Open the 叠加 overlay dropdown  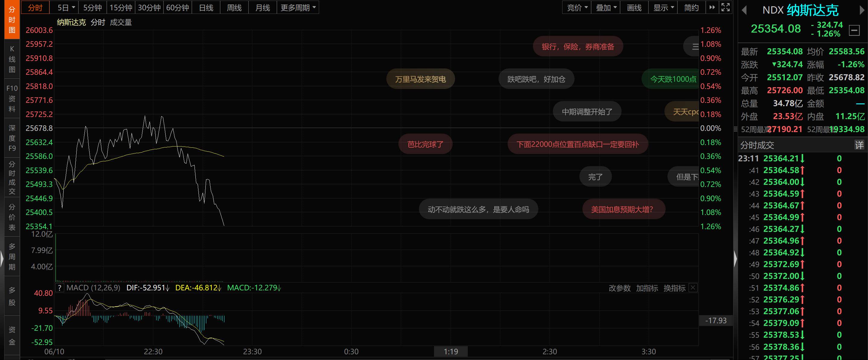click(606, 8)
